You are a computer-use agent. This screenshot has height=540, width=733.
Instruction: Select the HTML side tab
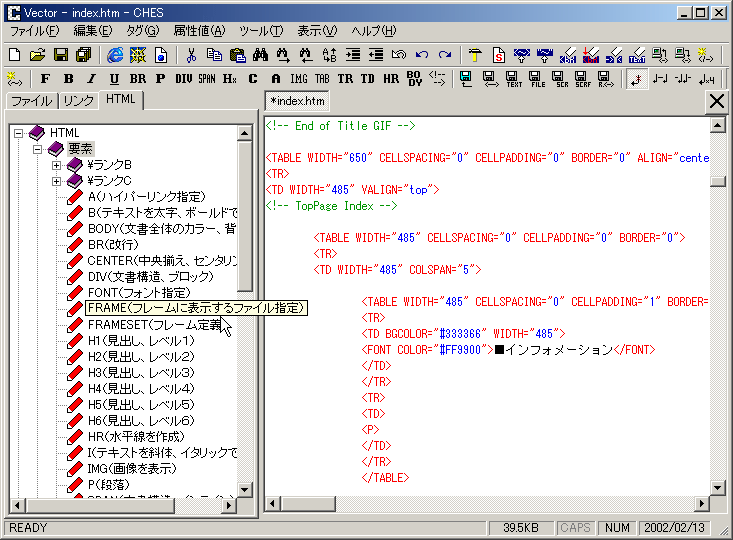(121, 100)
